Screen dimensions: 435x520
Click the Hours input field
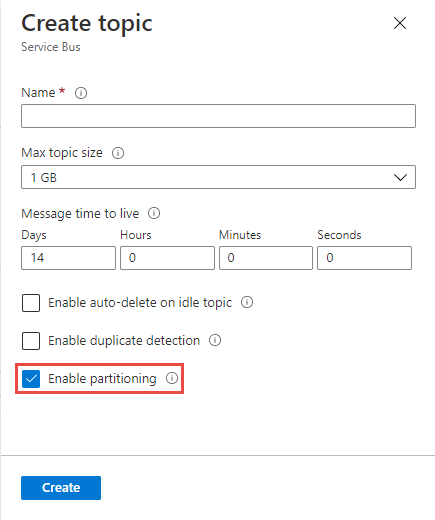pyautogui.click(x=167, y=258)
